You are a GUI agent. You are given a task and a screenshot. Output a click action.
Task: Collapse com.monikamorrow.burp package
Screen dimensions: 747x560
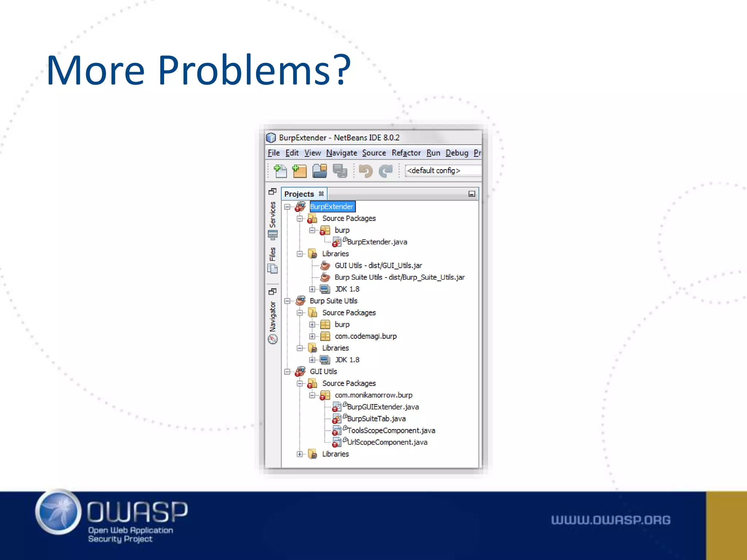[x=312, y=395]
